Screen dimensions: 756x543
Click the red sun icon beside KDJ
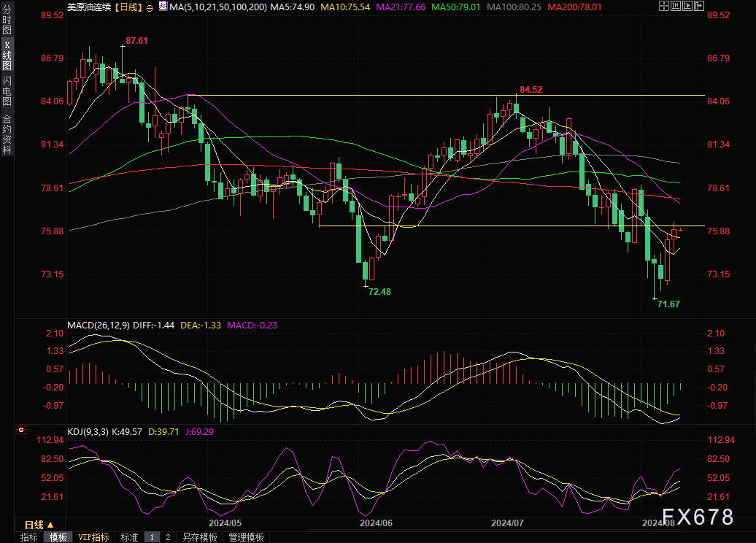[x=20, y=431]
